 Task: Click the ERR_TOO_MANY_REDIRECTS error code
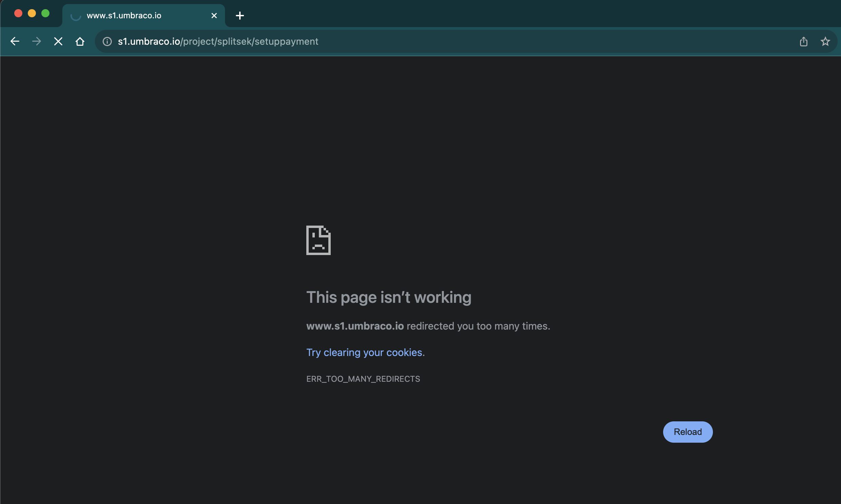click(x=363, y=379)
